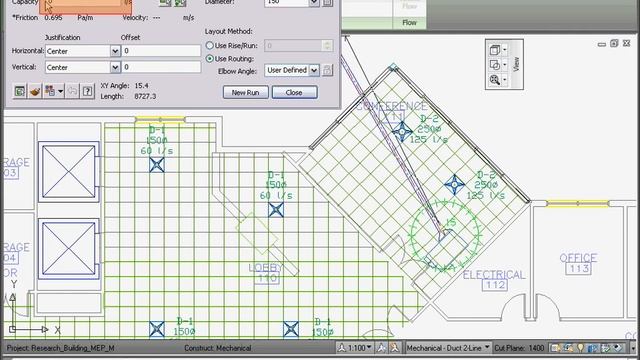Screen dimensions: 640x360
Task: Expand the 3D box view icon arrow
Action: pyautogui.click(x=504, y=50)
